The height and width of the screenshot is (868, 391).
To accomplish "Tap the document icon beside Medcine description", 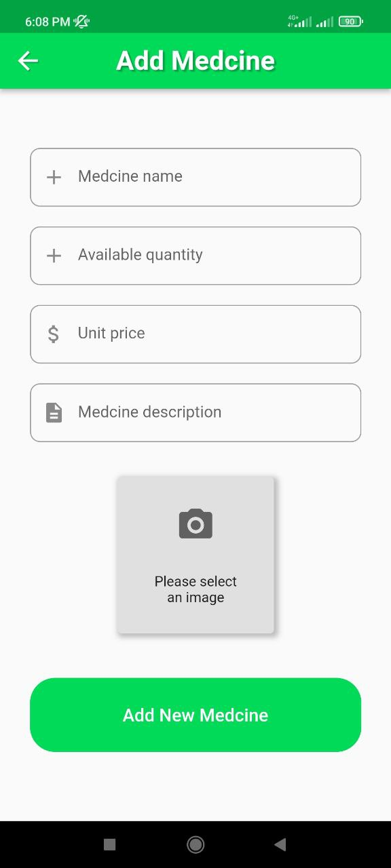I will pyautogui.click(x=54, y=412).
